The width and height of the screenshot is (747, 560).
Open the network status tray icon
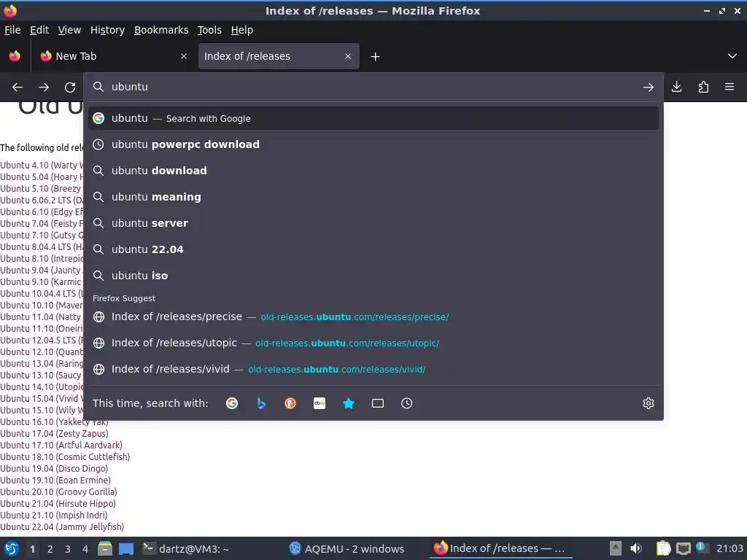tap(683, 548)
